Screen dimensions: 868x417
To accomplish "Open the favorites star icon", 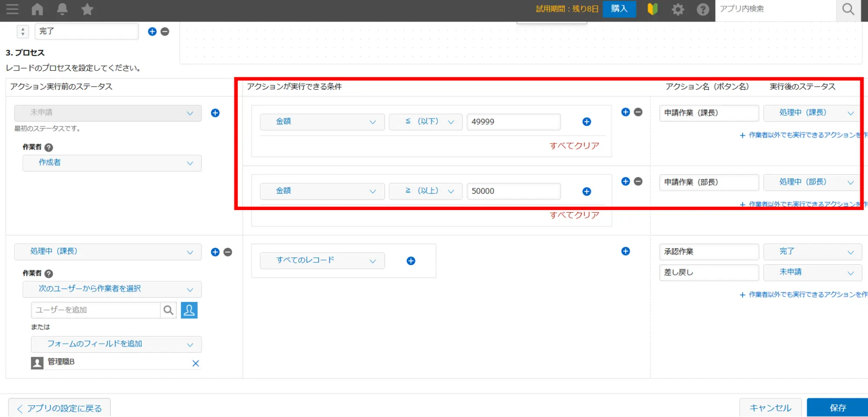I will pos(87,9).
